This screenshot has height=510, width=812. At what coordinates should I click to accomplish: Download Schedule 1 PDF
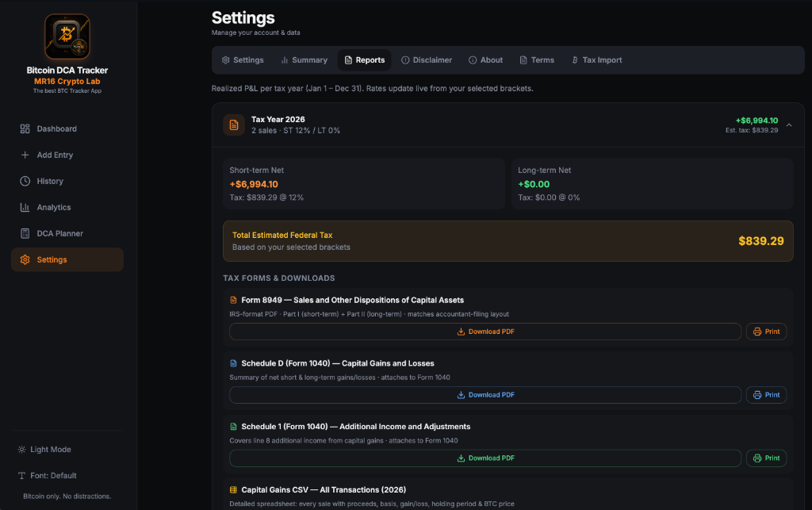(485, 458)
